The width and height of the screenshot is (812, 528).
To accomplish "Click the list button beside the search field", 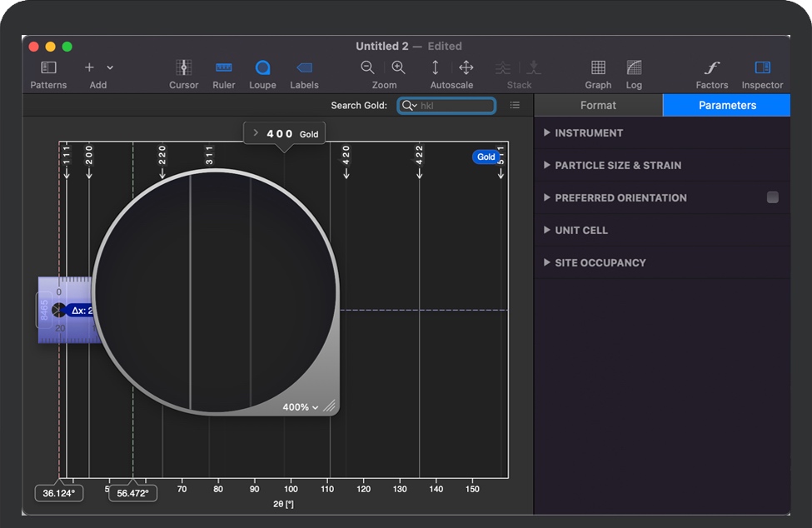I will click(x=515, y=105).
